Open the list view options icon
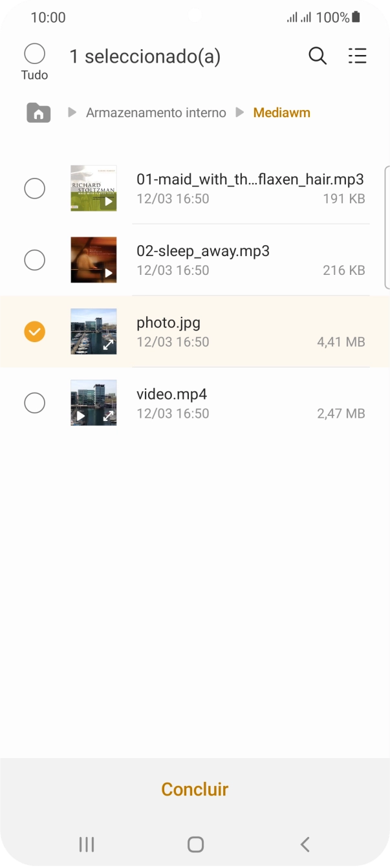Image resolution: width=390 pixels, height=868 pixels. coord(357,56)
